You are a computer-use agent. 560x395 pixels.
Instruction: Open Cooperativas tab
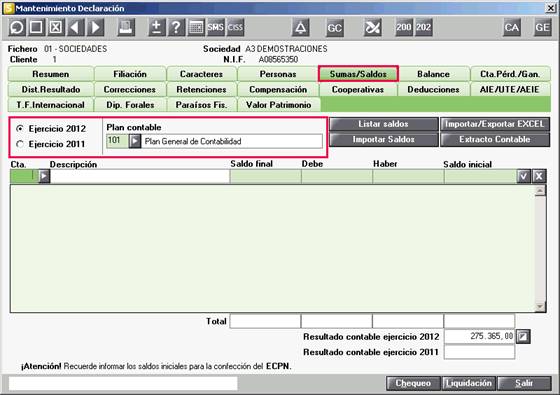pyautogui.click(x=358, y=89)
